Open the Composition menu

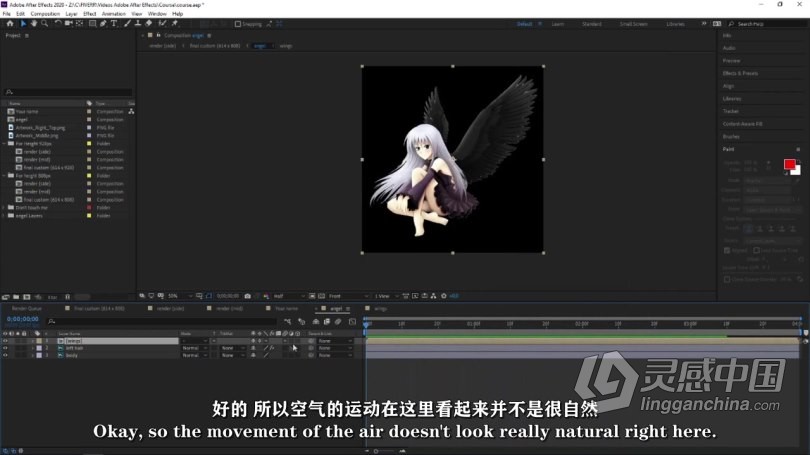pyautogui.click(x=45, y=14)
